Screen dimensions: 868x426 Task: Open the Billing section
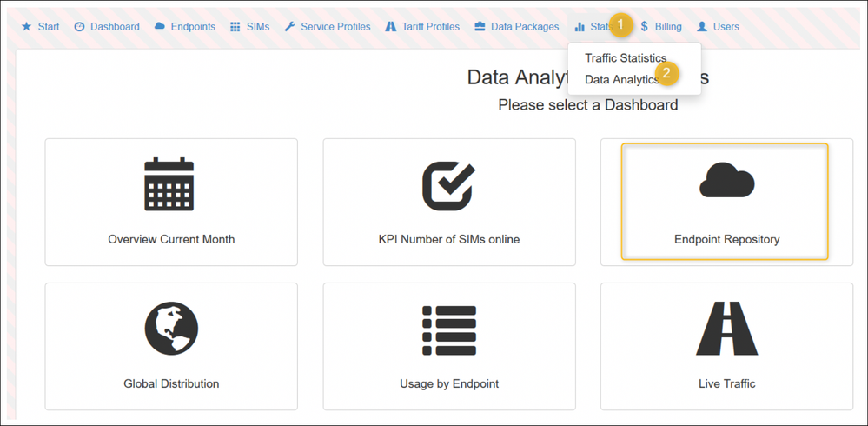661,27
